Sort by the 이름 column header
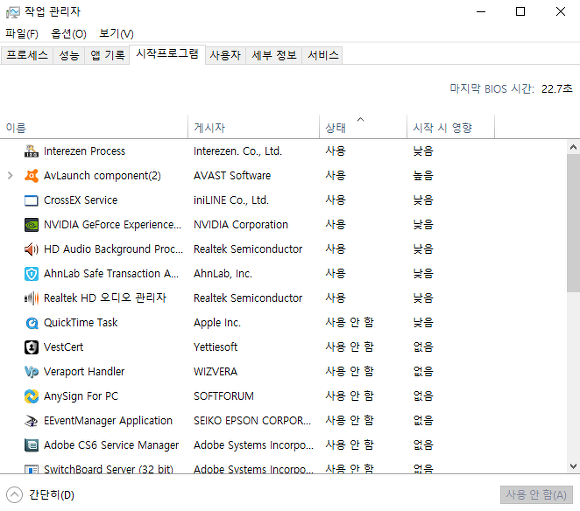580x511 pixels. [x=94, y=127]
